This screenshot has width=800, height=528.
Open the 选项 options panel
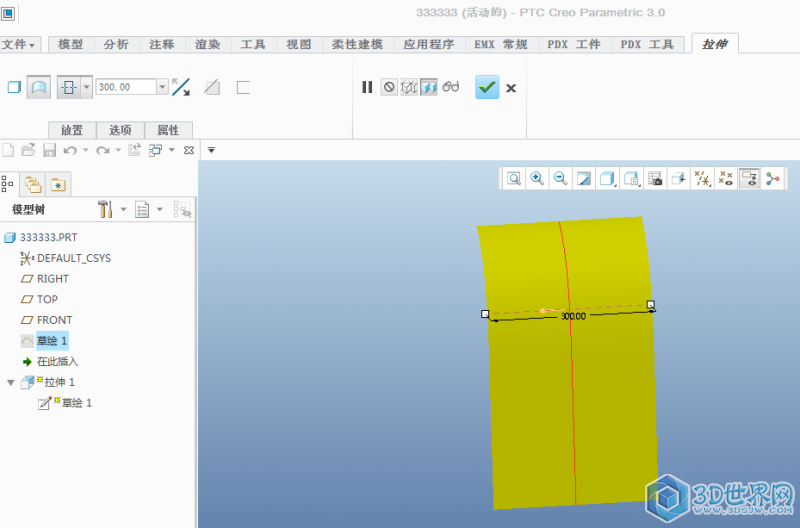(x=120, y=130)
